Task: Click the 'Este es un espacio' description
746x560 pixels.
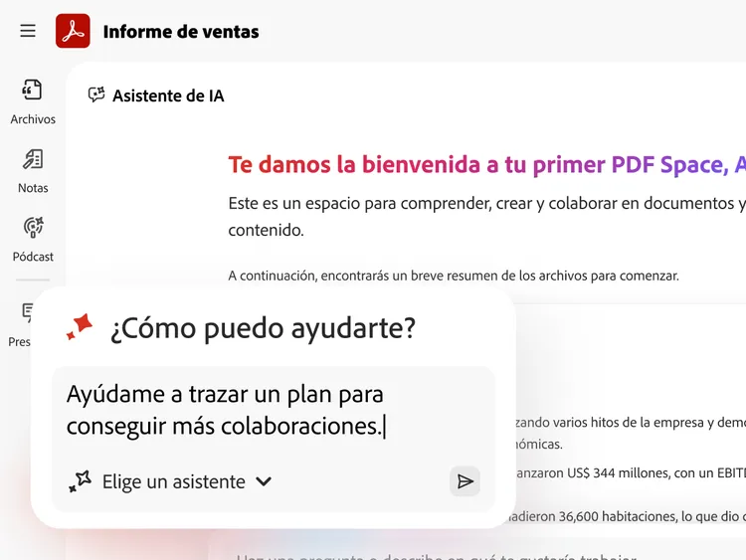Action: click(x=486, y=217)
